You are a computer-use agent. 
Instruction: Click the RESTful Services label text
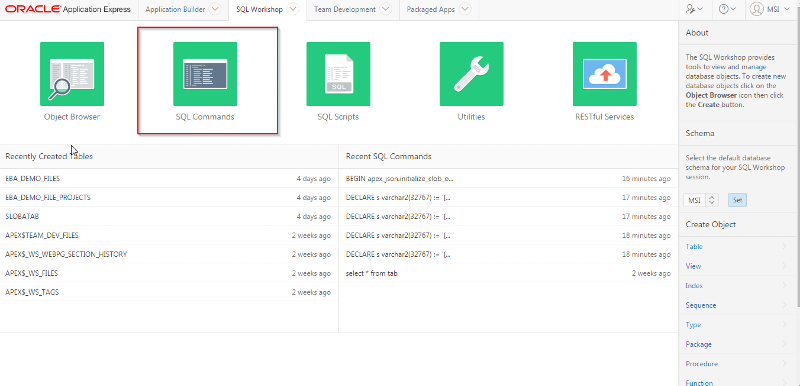605,117
